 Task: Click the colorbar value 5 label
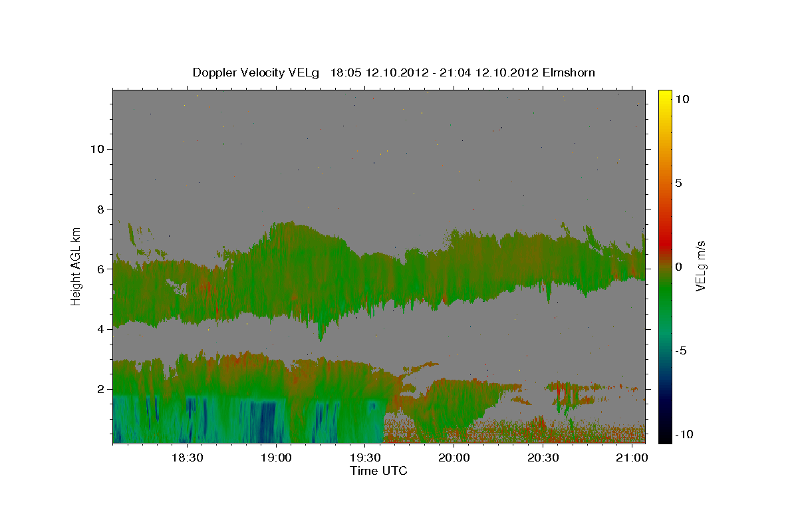click(x=678, y=183)
